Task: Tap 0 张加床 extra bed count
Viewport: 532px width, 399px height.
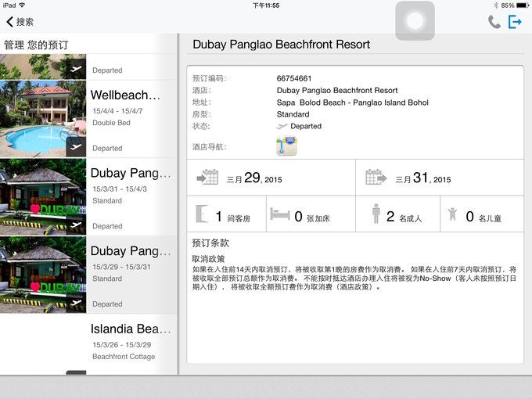Action: 312,217
